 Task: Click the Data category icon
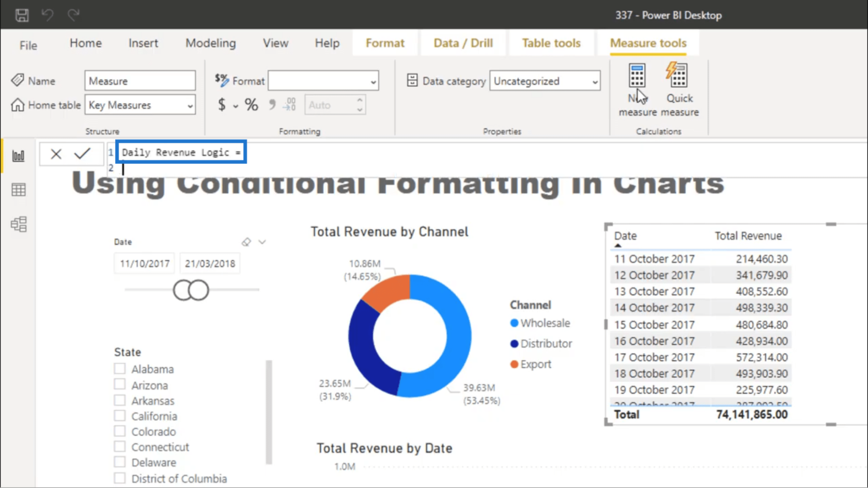tap(412, 81)
